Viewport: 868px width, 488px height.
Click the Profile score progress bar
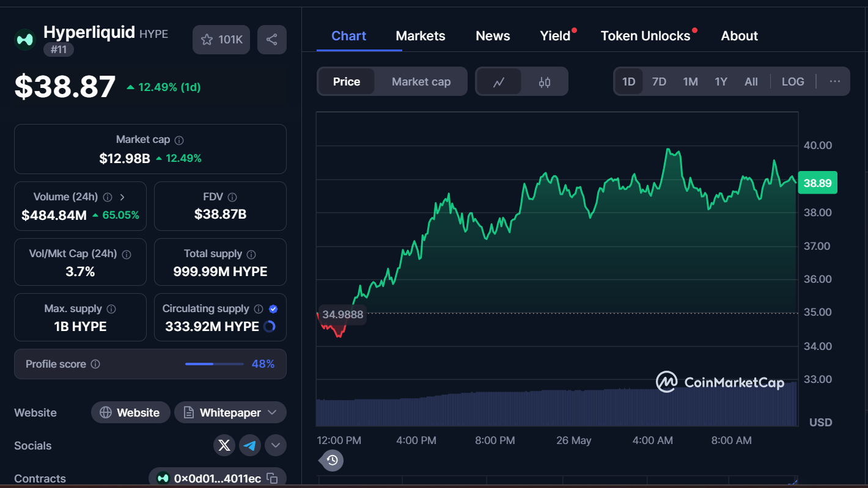tap(214, 364)
